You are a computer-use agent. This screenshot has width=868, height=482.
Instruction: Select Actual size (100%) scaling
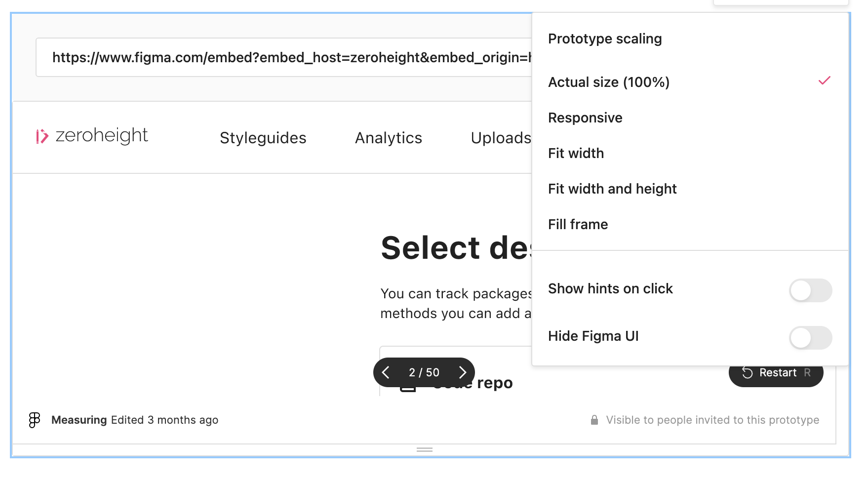[609, 82]
